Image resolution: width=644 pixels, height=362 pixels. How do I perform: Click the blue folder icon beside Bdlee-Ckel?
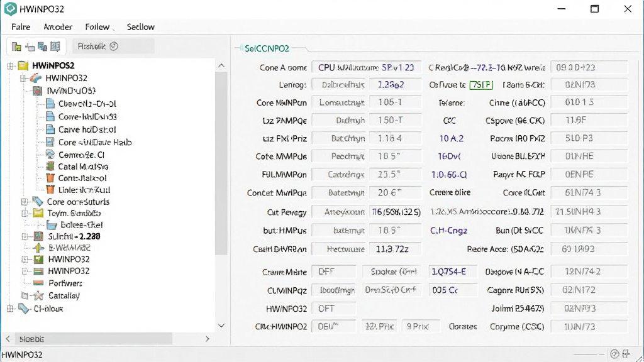click(x=52, y=225)
